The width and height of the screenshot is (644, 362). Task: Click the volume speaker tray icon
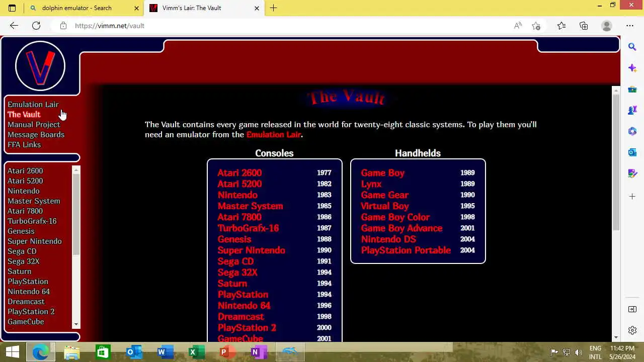[x=579, y=352]
